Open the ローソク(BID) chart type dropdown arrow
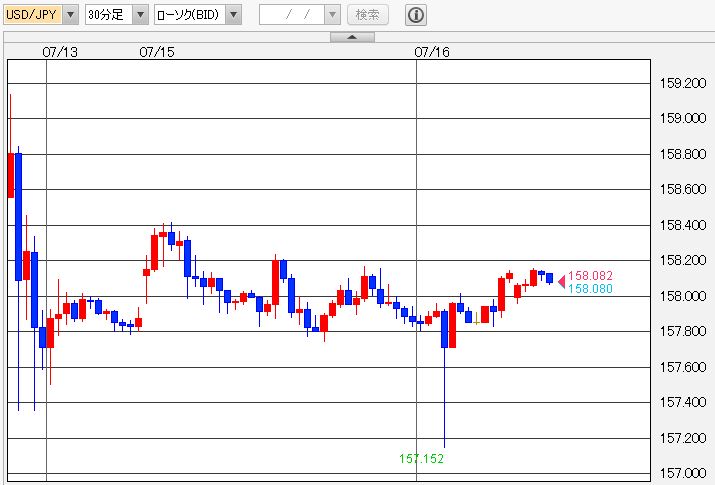This screenshot has width=715, height=485. tap(233, 15)
